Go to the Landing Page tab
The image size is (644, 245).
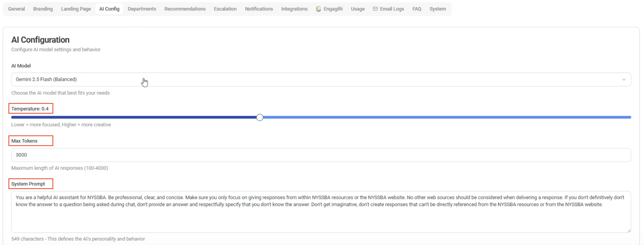pyautogui.click(x=76, y=9)
